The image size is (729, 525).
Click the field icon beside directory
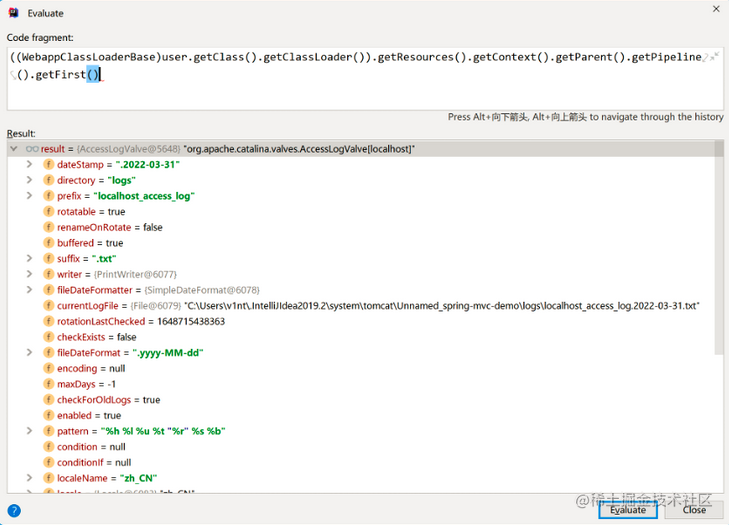click(x=49, y=180)
